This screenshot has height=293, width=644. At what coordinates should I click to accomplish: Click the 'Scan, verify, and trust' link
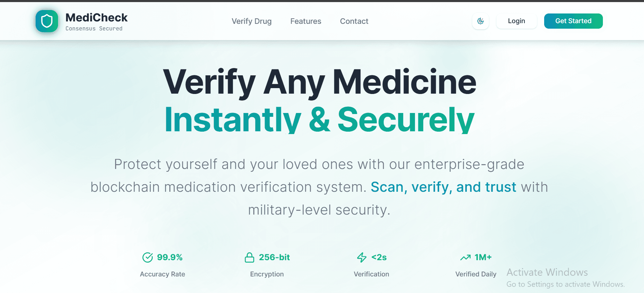pyautogui.click(x=443, y=187)
